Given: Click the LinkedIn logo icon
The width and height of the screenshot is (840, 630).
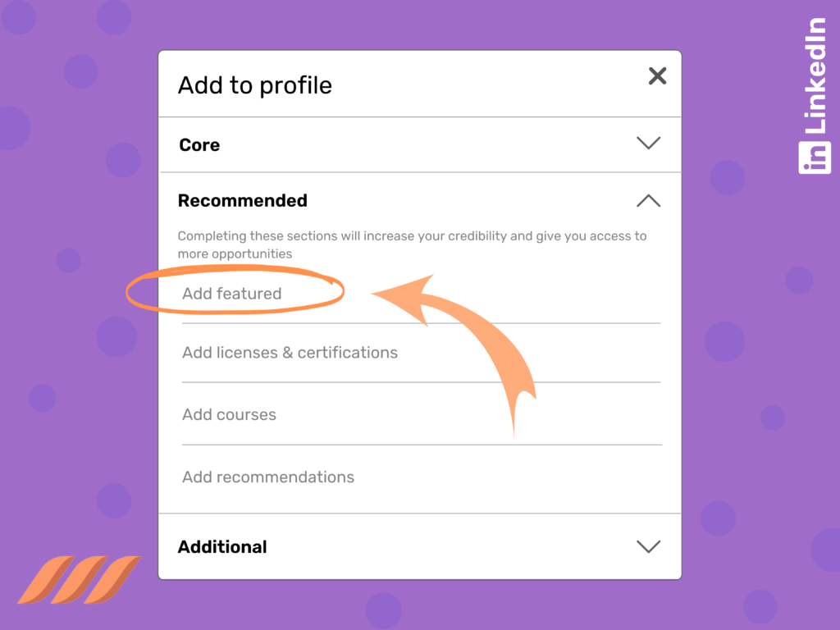Looking at the screenshot, I should (x=814, y=158).
